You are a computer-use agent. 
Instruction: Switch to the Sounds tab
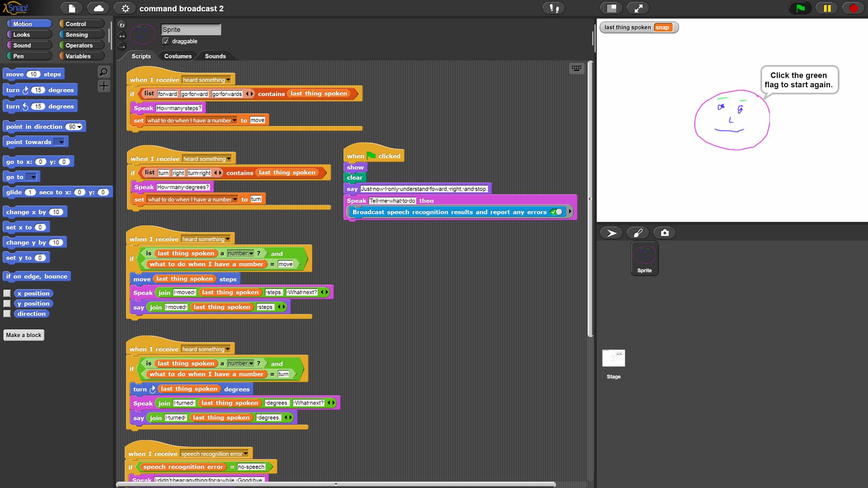pyautogui.click(x=215, y=56)
